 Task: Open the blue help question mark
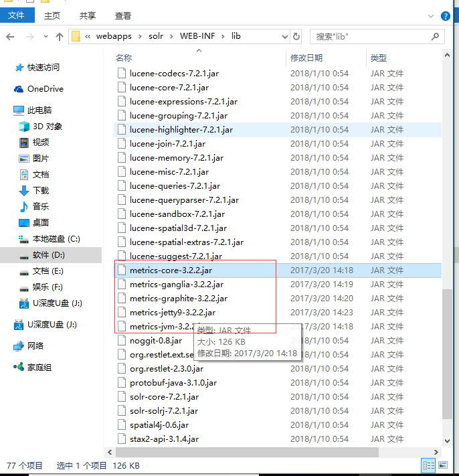(445, 16)
